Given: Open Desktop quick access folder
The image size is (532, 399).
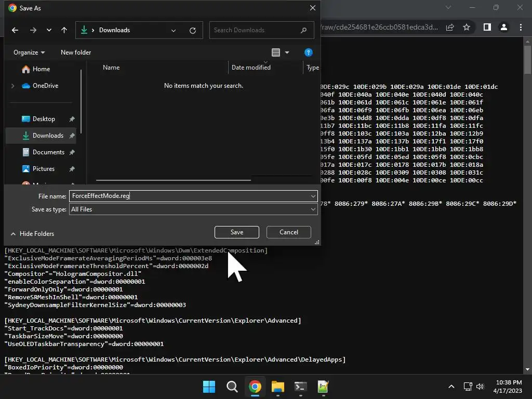Looking at the screenshot, I should pos(44,119).
